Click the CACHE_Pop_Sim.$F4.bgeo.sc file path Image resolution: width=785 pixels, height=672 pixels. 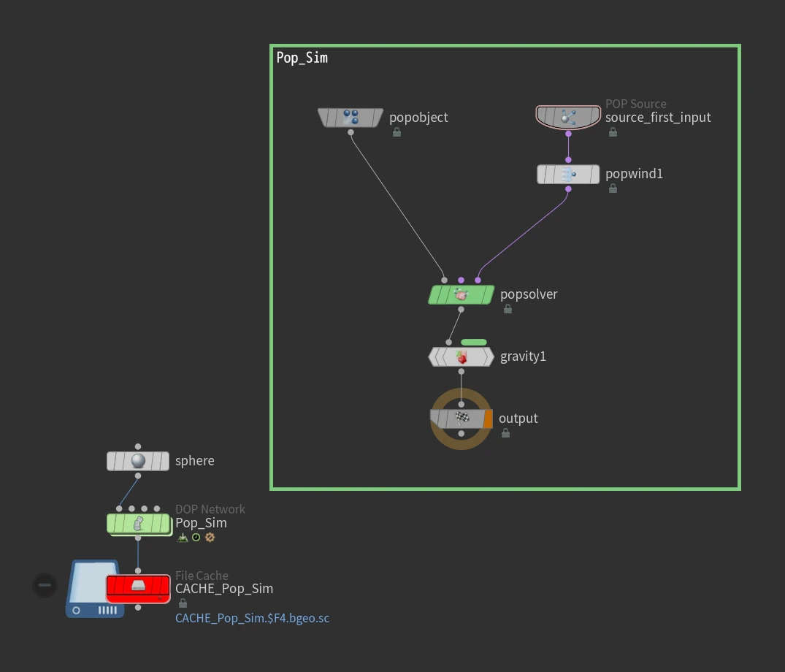(253, 619)
